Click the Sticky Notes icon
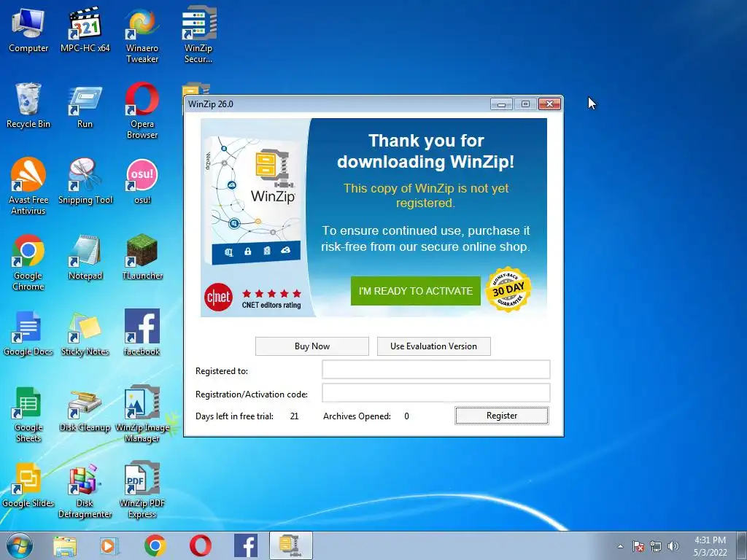 click(x=85, y=333)
